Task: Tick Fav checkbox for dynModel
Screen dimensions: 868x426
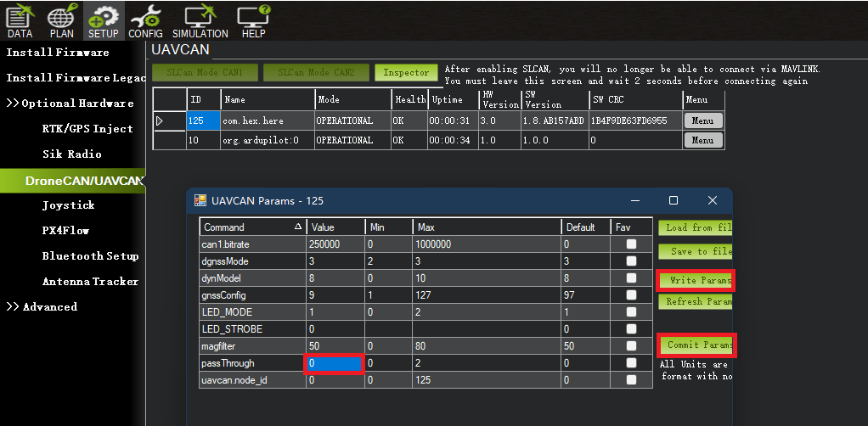Action: (631, 278)
